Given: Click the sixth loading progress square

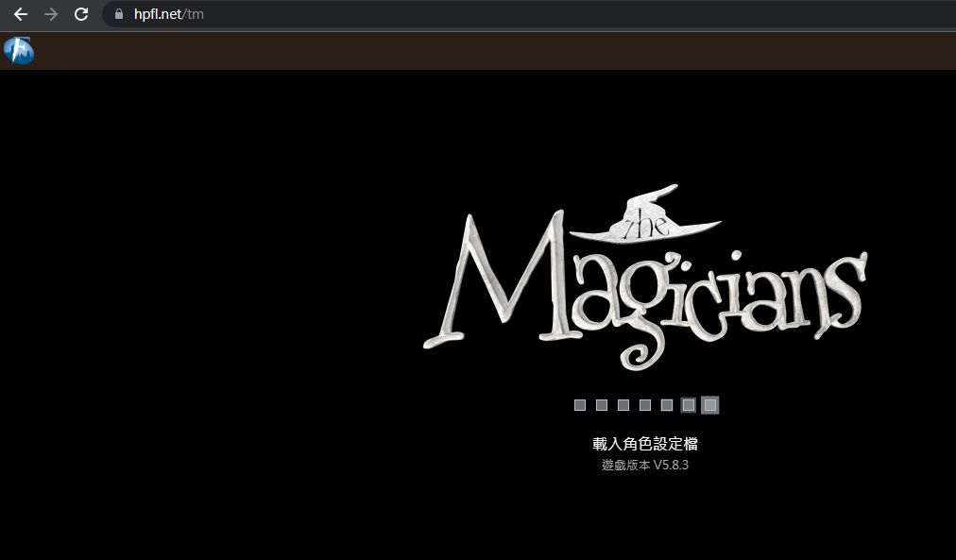Looking at the screenshot, I should point(689,405).
